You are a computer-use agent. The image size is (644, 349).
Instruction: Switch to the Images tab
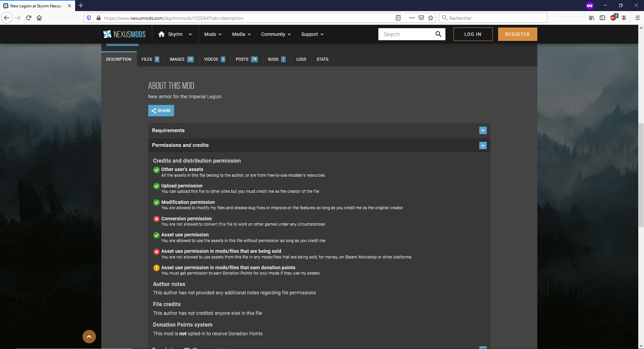click(181, 59)
